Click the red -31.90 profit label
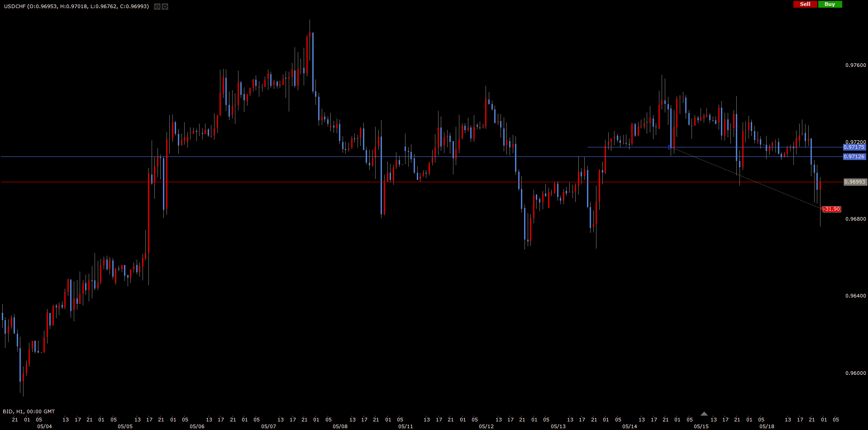 tap(831, 209)
